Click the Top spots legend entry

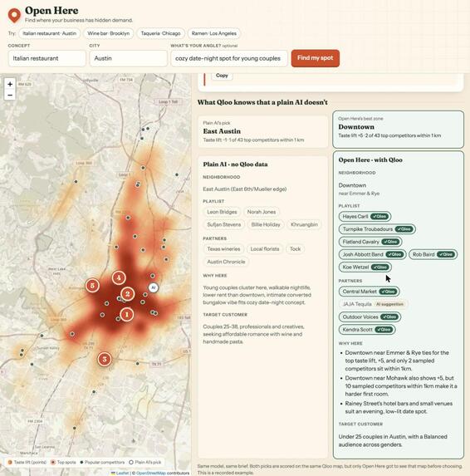point(63,463)
